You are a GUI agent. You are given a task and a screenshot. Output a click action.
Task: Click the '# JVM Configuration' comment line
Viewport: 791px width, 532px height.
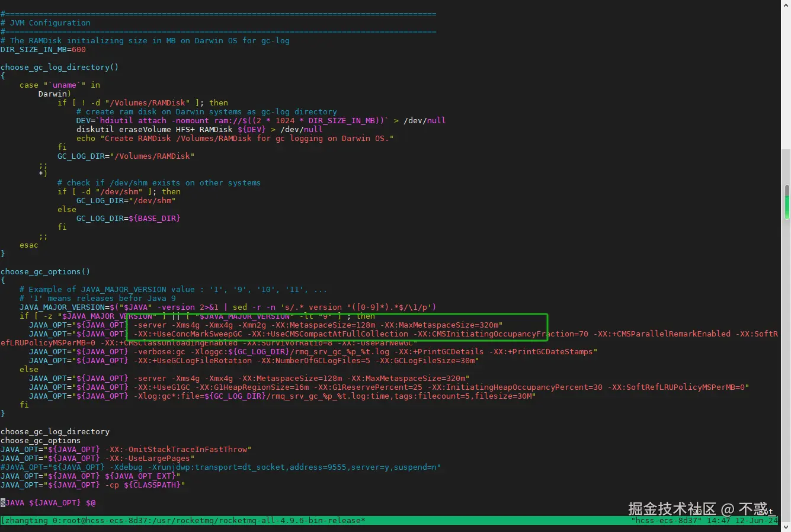(x=46, y=23)
